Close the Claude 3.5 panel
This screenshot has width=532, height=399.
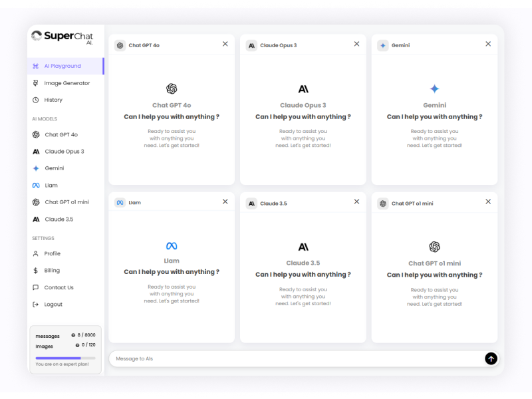(x=356, y=201)
